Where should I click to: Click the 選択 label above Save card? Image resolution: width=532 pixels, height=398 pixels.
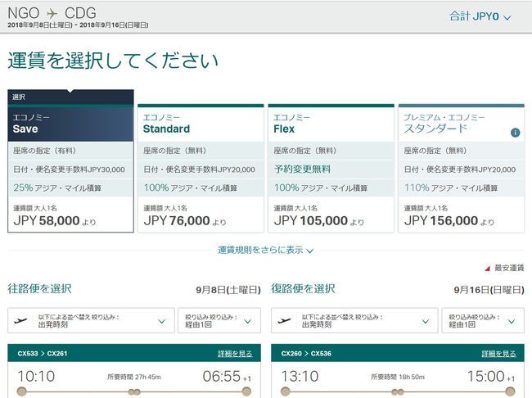point(19,97)
